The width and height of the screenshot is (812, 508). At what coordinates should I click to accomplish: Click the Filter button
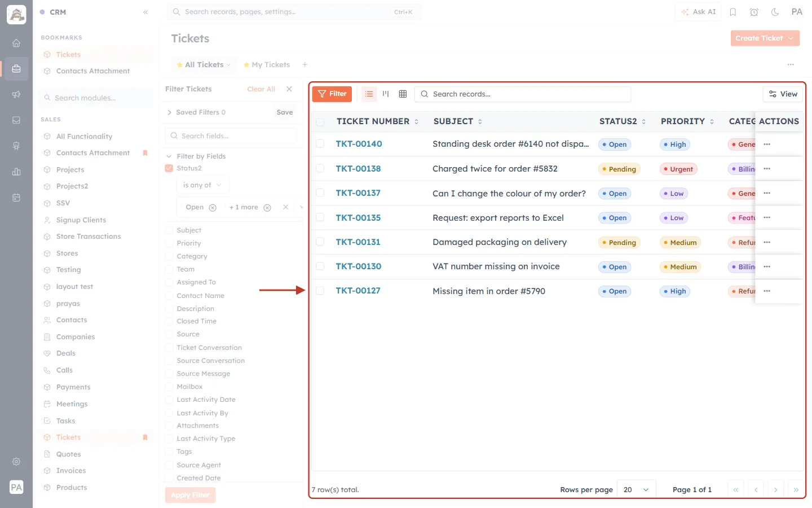[332, 94]
